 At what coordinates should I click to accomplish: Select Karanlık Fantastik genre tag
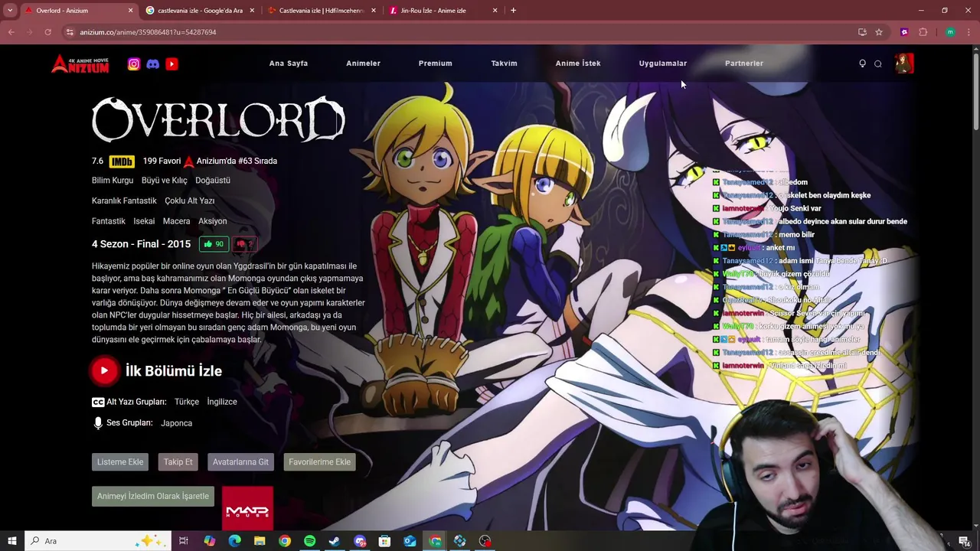[124, 201]
